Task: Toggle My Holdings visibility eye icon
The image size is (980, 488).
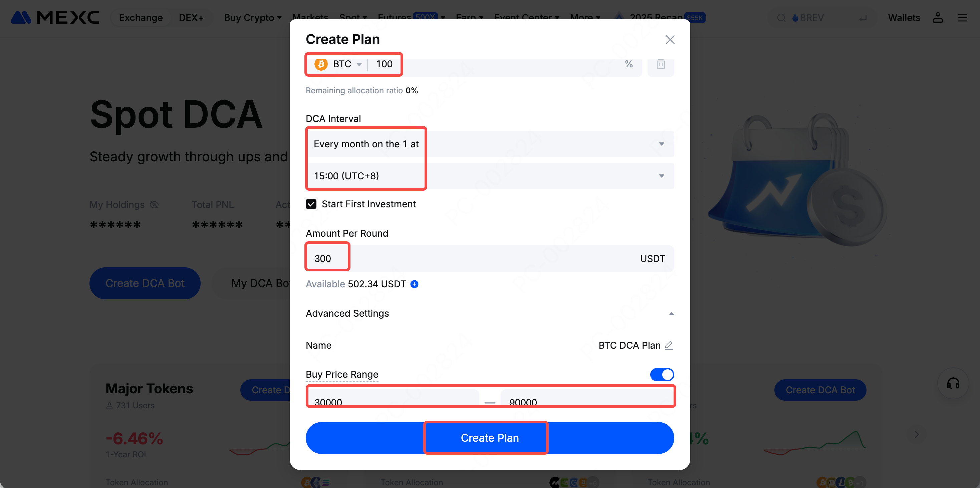Action: 154,205
